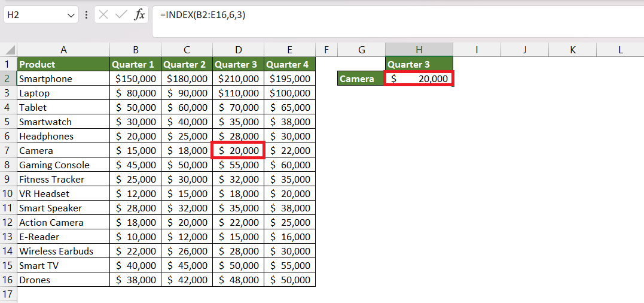
Task: Click the formula bar showing INDEX formula
Action: (x=398, y=22)
